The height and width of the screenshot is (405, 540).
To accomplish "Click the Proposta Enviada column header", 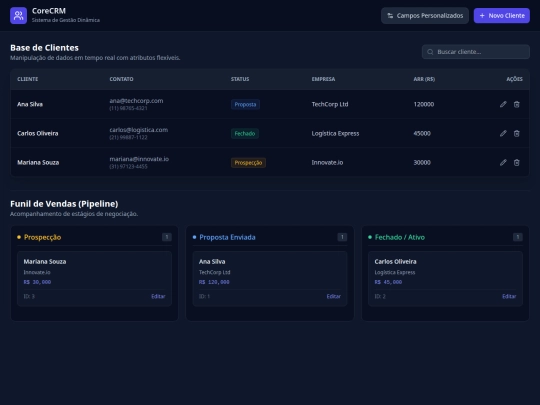I will [227, 237].
